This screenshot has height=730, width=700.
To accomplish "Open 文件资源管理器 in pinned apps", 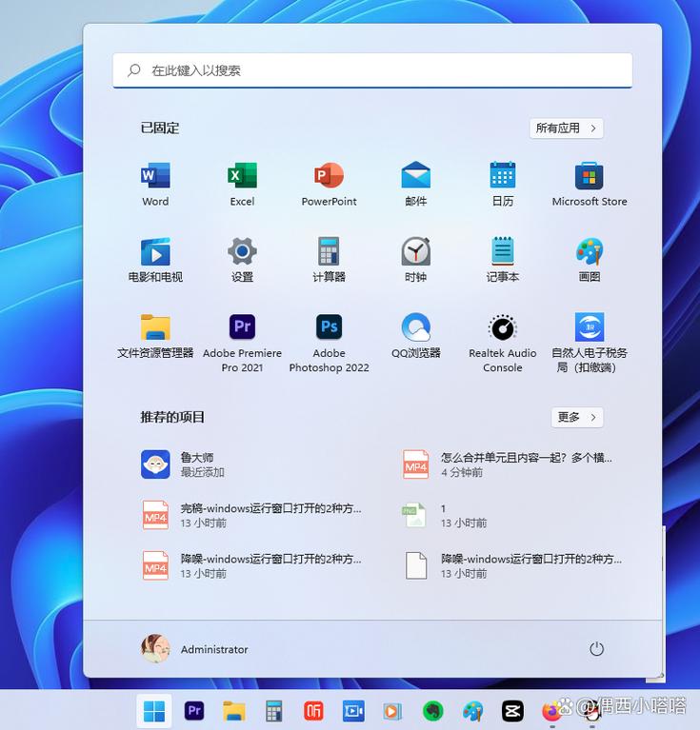I will pyautogui.click(x=155, y=336).
